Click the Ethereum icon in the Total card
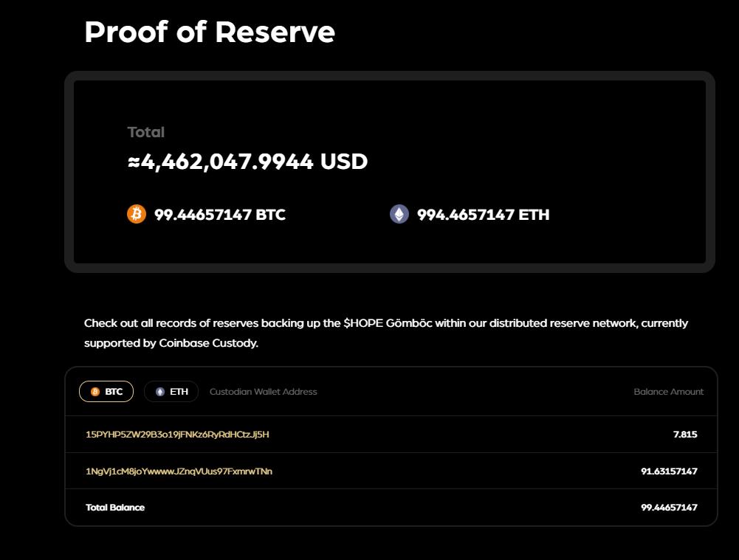The image size is (739, 560). [x=399, y=214]
